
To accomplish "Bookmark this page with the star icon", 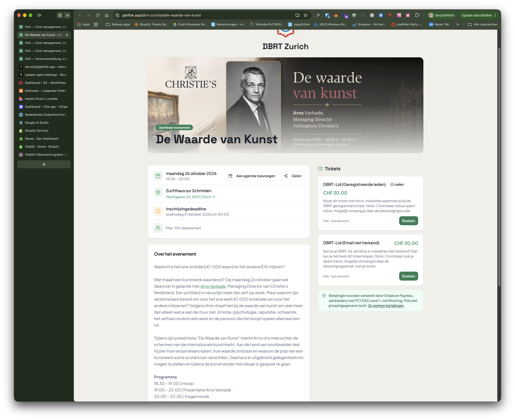I will coord(306,15).
